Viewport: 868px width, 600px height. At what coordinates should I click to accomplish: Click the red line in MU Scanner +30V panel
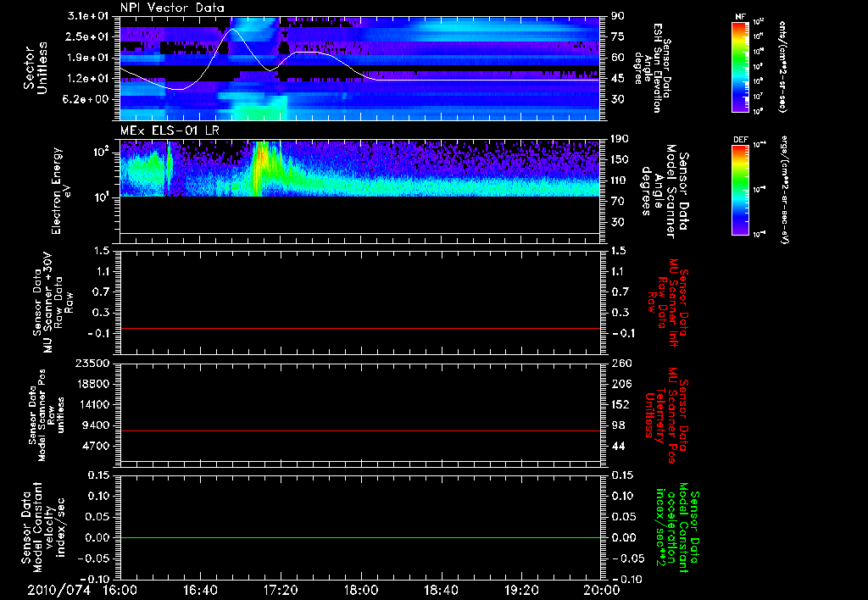(359, 328)
